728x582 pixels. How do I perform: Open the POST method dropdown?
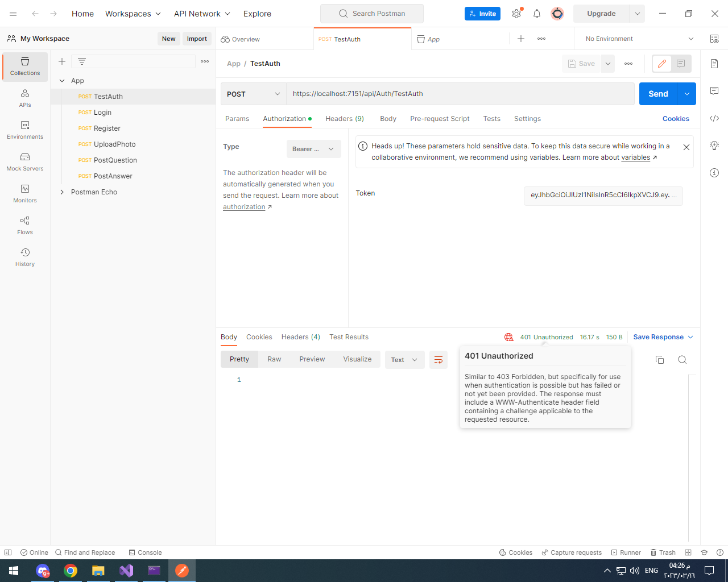(x=253, y=93)
